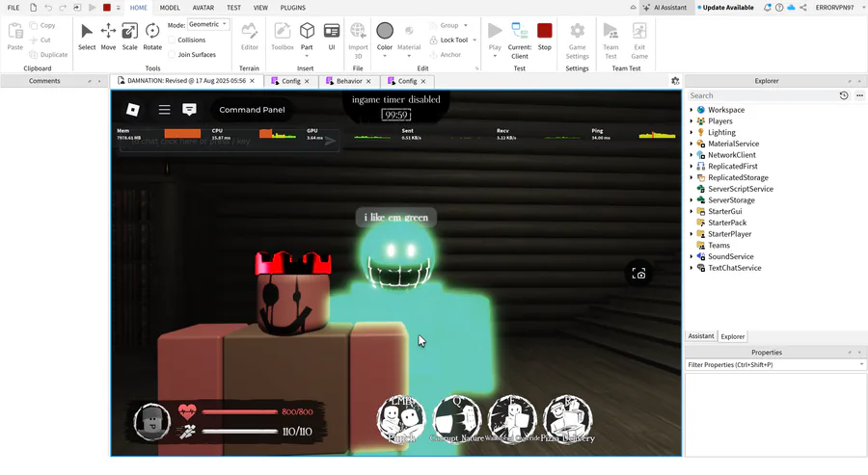Open the notifications bell

(x=768, y=8)
